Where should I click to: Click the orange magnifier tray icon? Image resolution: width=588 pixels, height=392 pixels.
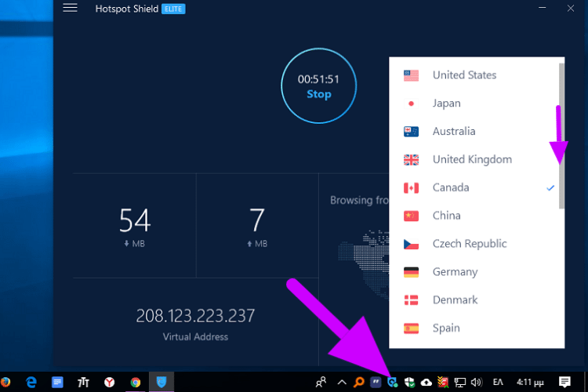click(359, 383)
